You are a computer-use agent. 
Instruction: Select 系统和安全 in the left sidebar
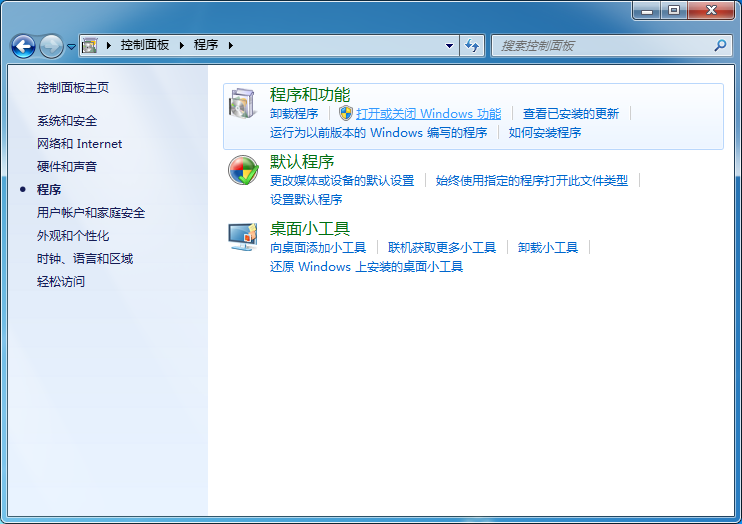coord(67,121)
